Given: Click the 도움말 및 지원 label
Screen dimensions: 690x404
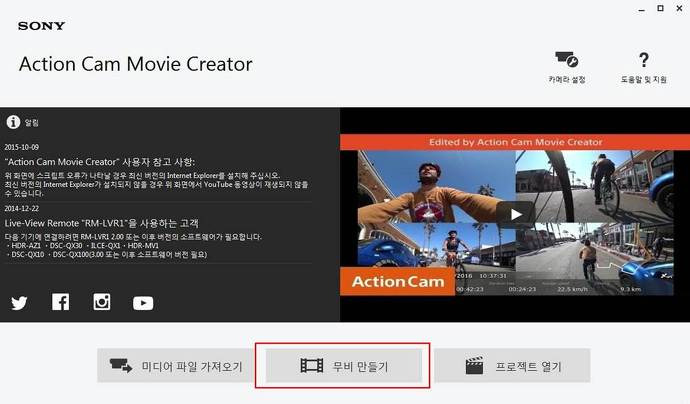Looking at the screenshot, I should [x=644, y=80].
